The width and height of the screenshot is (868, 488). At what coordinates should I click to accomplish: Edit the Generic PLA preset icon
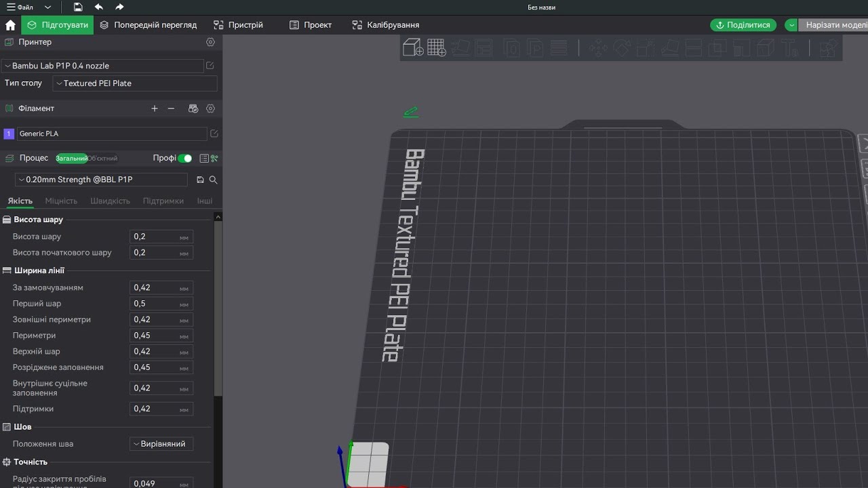click(x=214, y=134)
